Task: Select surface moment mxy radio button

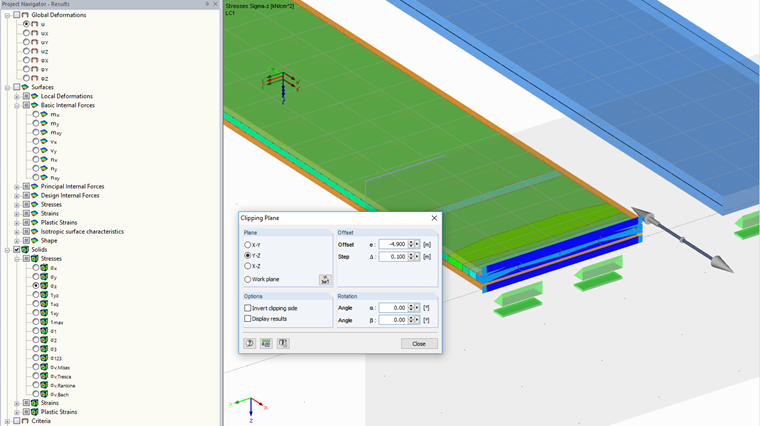Action: coord(36,132)
